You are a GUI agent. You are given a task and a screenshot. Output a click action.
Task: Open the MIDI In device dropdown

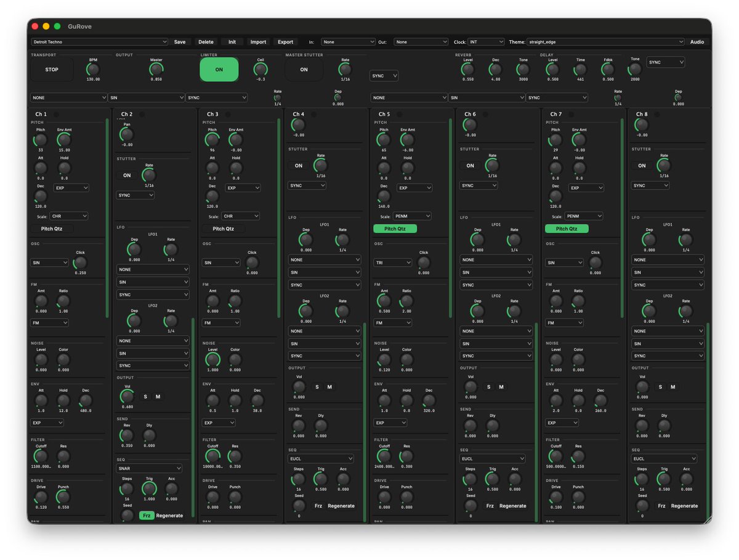[x=348, y=42]
